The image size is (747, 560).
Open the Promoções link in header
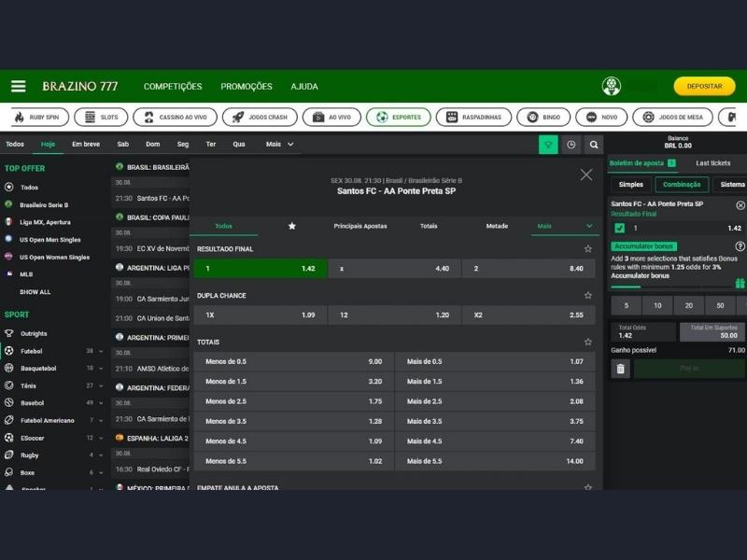pyautogui.click(x=247, y=87)
